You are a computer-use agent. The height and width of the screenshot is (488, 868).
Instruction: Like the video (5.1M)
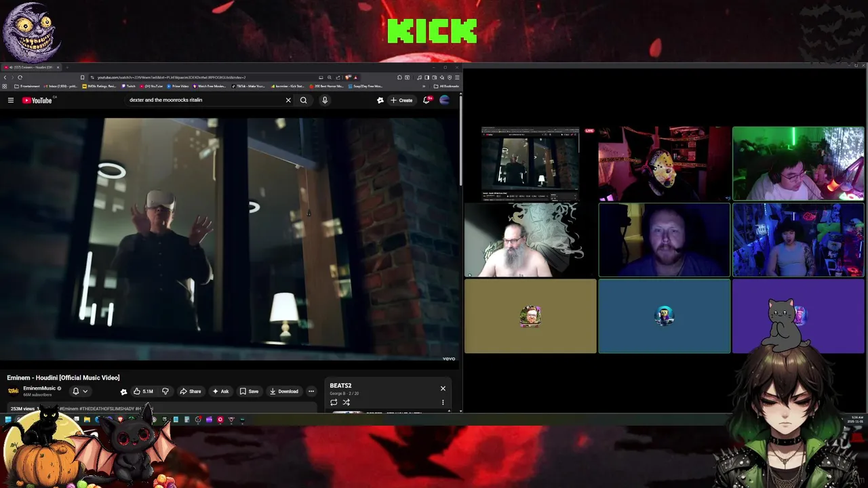tap(143, 391)
